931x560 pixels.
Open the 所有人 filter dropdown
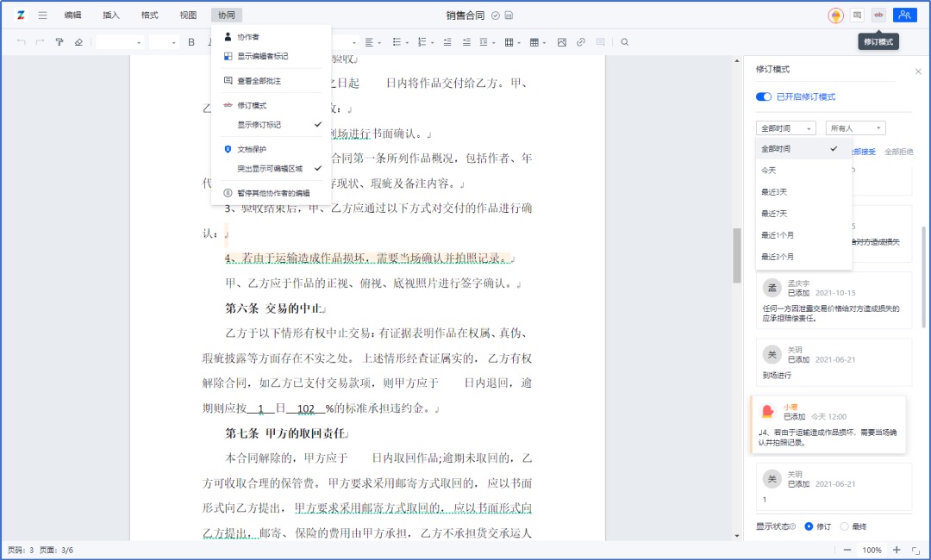855,128
